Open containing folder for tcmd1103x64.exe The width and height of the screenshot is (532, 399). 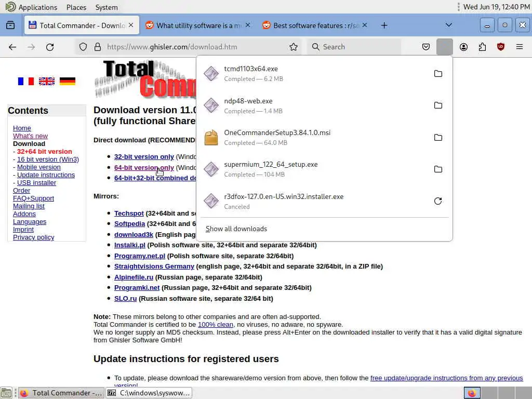coord(438,74)
